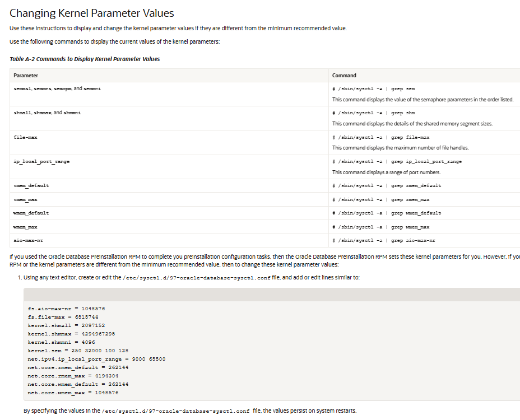The height and width of the screenshot is (420, 520).
Task: Click the fs.aio-max-nr line in code block
Action: [x=66, y=309]
